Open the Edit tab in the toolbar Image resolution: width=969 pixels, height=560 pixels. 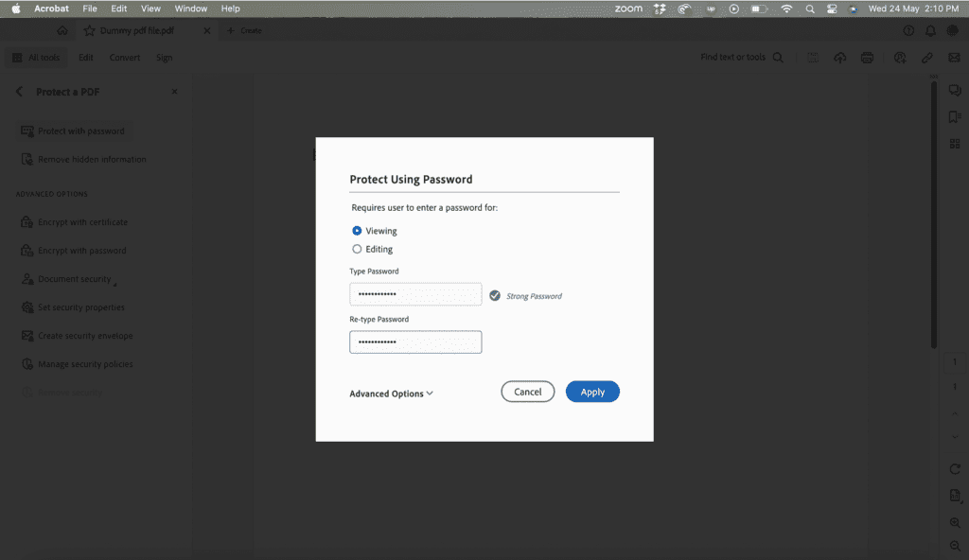pyautogui.click(x=85, y=57)
